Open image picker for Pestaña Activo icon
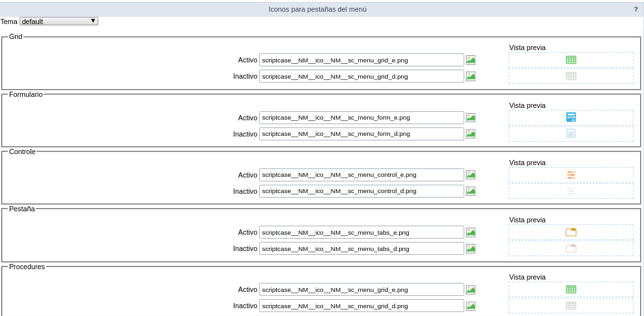The height and width of the screenshot is (316, 644). pos(471,232)
